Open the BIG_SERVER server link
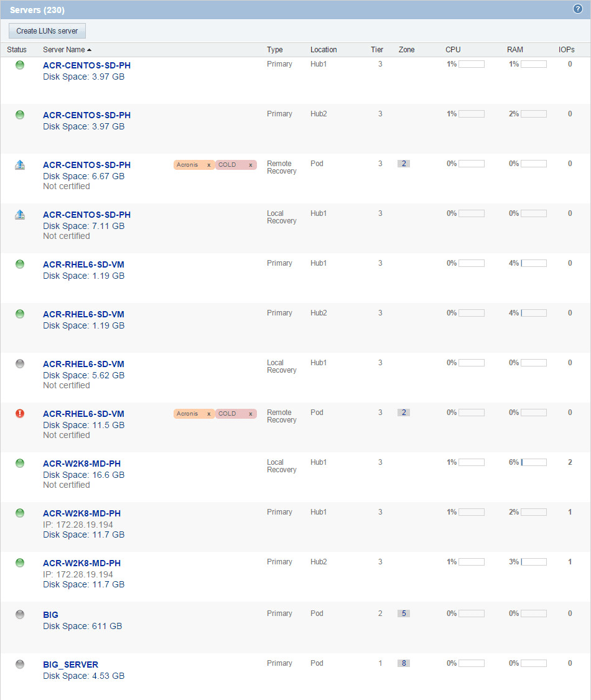 click(70, 665)
